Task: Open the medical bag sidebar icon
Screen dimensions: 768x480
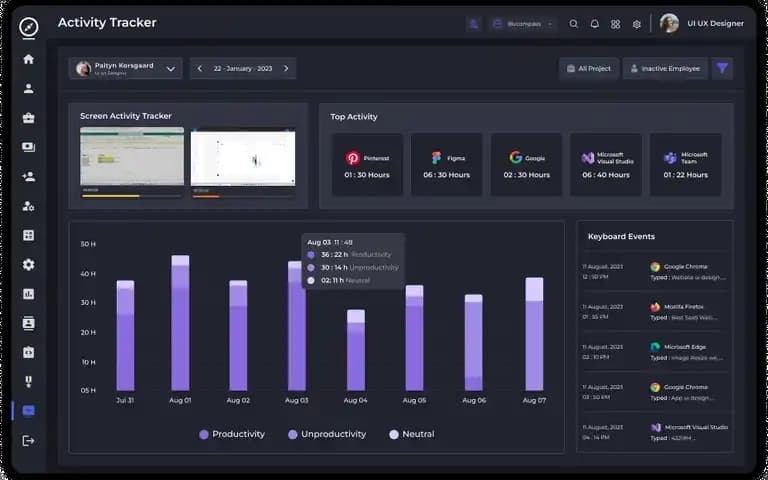Action: coord(28,352)
